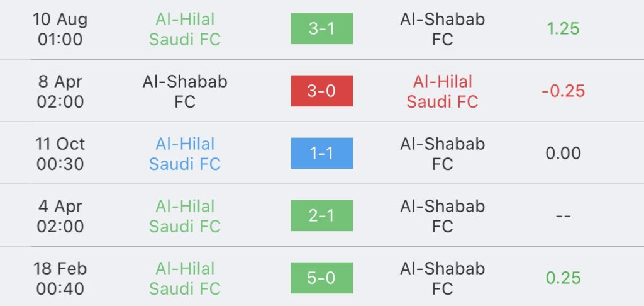Click the -0.25 handicap value
Viewport: 644px width, 306px height.
coord(563,91)
